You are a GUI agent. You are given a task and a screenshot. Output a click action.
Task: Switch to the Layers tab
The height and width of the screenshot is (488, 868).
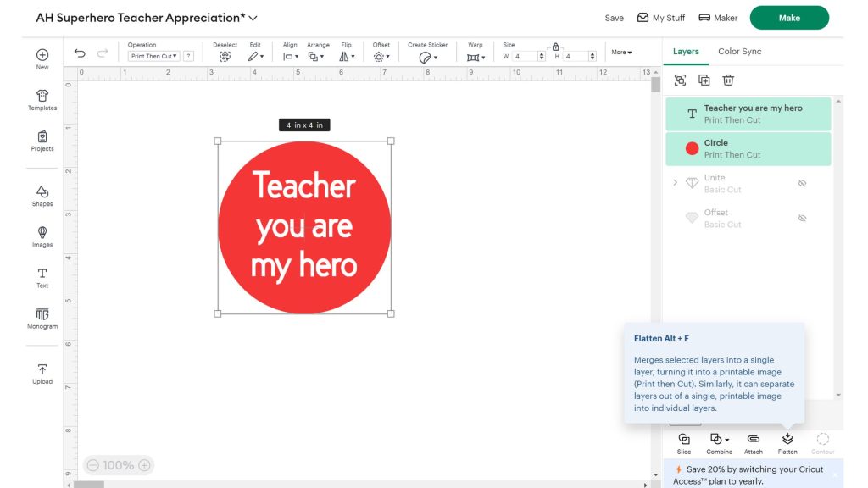(x=686, y=52)
